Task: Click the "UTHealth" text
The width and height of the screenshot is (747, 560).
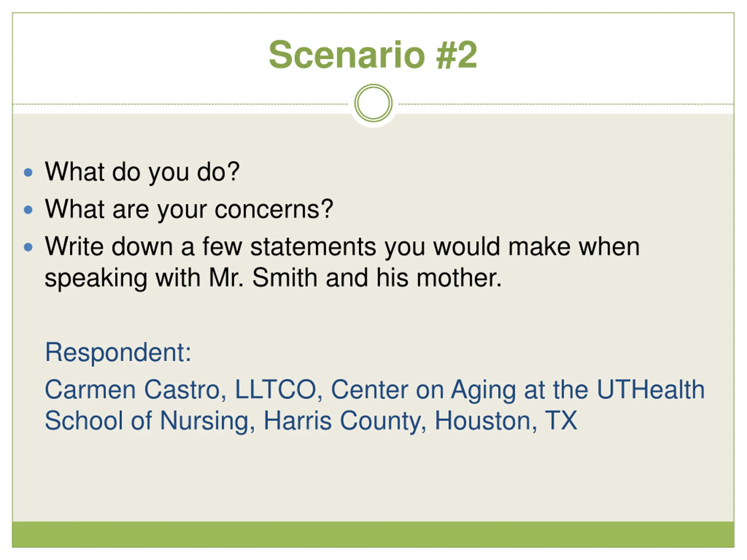Action: click(x=650, y=390)
